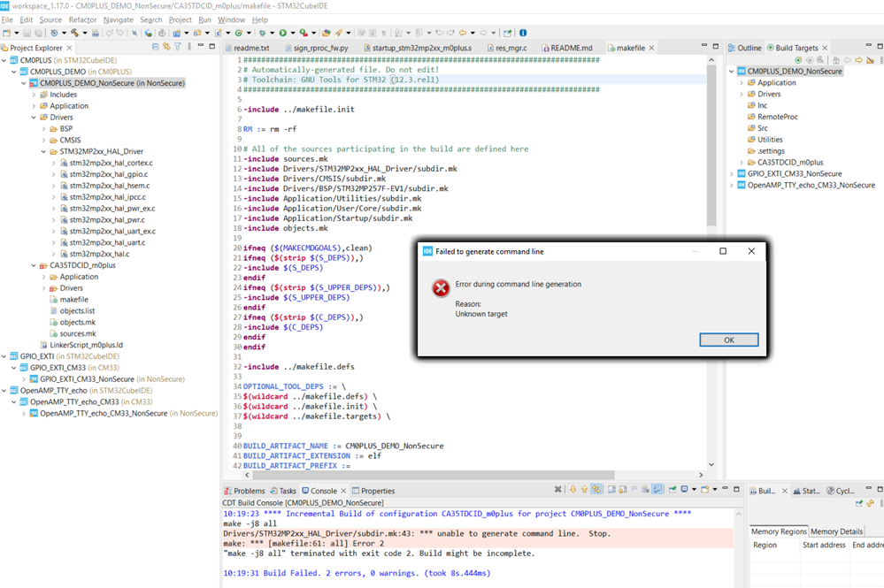Close the Console view tab

click(x=343, y=491)
